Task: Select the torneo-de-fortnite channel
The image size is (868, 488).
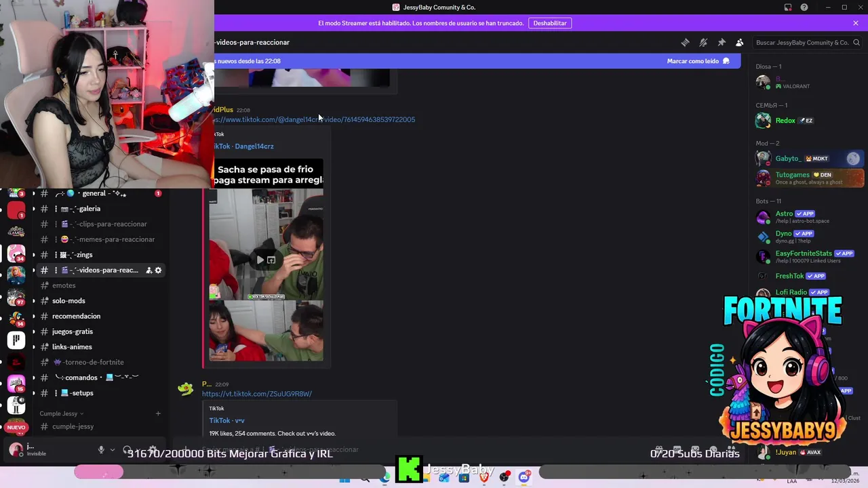Action: click(x=98, y=363)
